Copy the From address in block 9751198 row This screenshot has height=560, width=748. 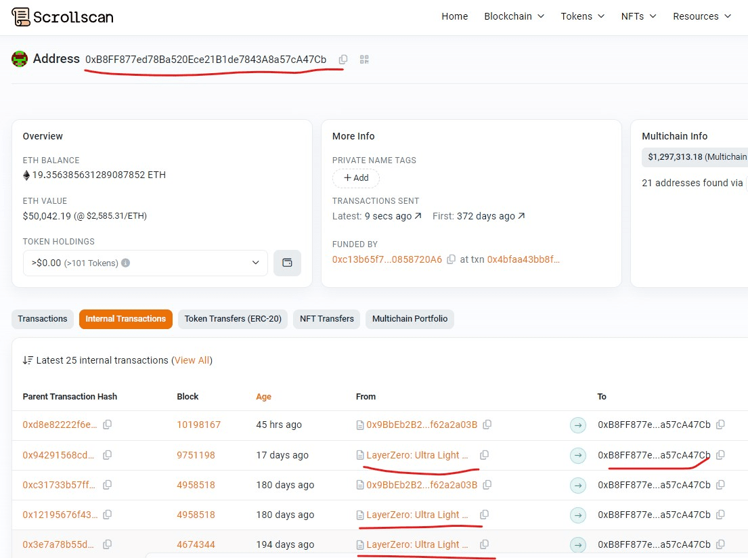pos(484,455)
